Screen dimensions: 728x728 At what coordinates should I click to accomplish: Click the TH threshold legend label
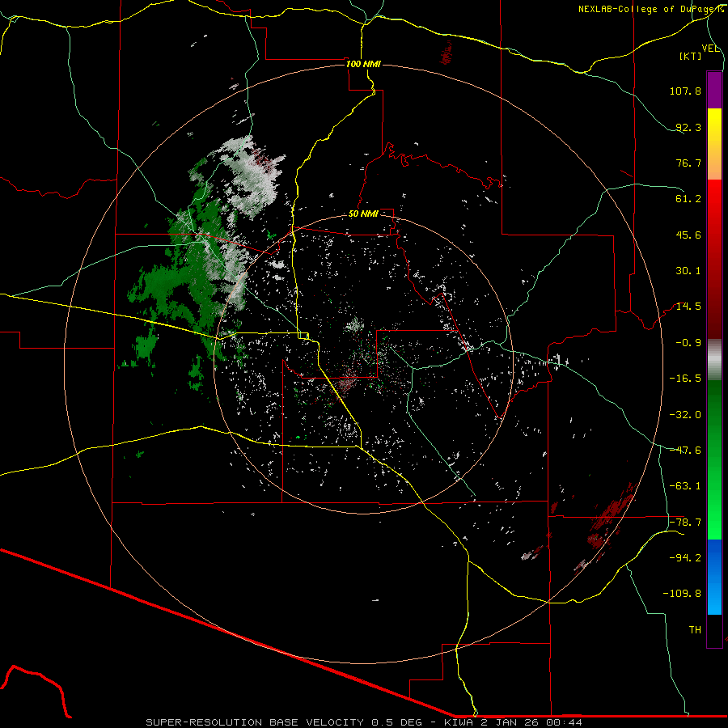(695, 630)
